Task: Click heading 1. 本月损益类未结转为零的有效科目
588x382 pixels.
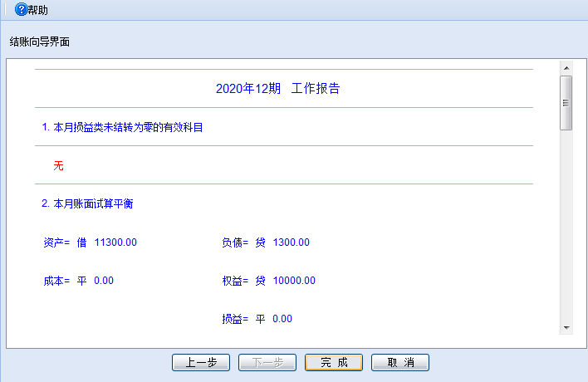Action: [x=122, y=127]
